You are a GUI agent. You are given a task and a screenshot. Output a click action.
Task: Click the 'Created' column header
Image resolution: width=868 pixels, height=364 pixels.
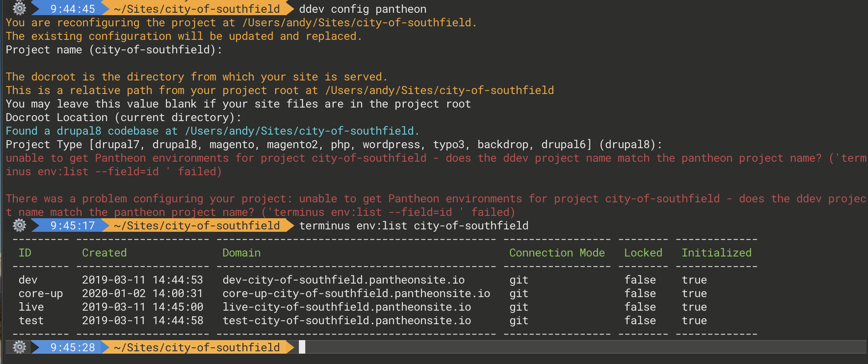(104, 253)
